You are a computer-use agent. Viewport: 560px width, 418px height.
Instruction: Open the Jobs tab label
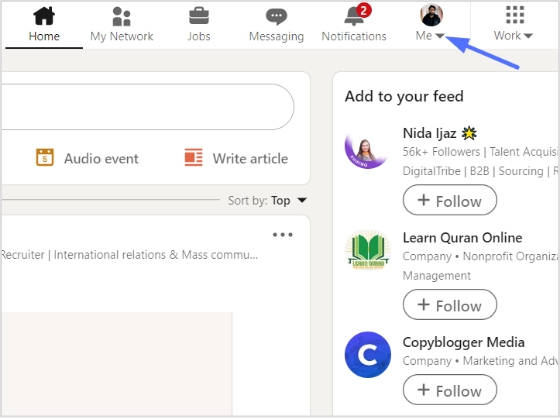199,36
